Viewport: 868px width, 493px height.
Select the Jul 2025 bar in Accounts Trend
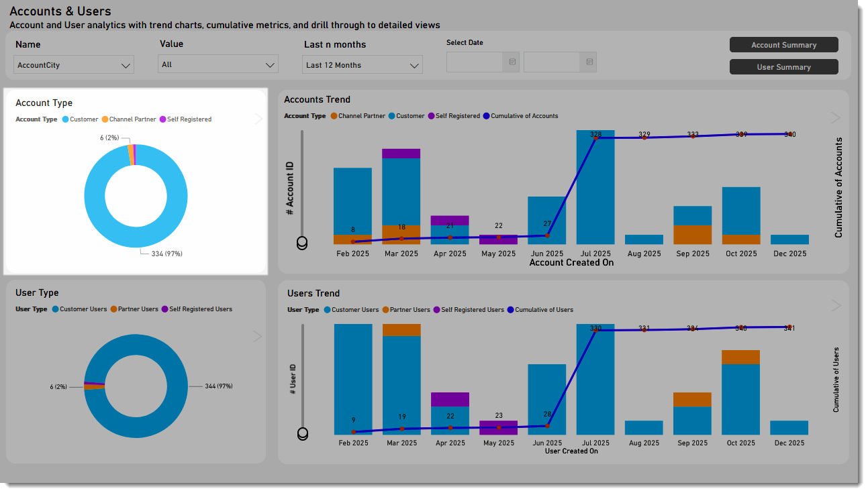595,188
